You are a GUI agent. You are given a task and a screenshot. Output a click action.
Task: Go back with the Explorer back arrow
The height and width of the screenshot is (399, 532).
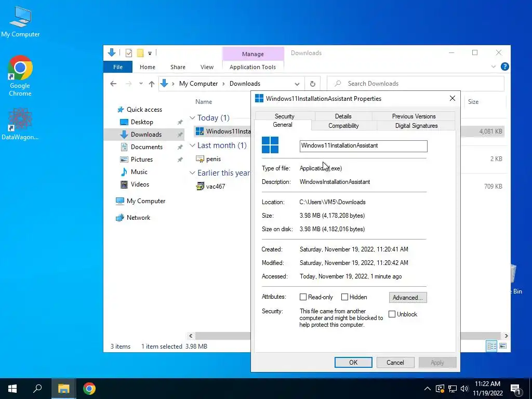113,84
